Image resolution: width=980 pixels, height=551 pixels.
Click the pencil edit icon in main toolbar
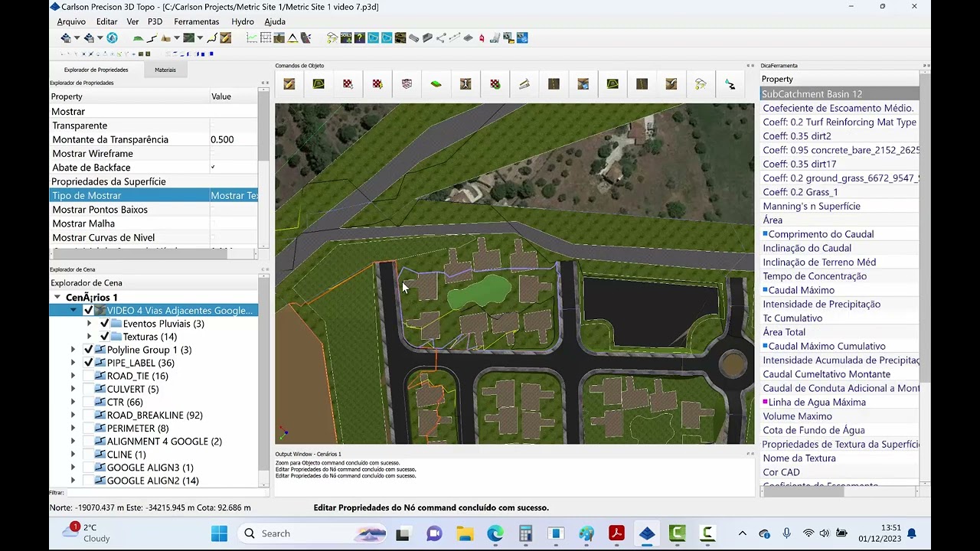pos(225,37)
